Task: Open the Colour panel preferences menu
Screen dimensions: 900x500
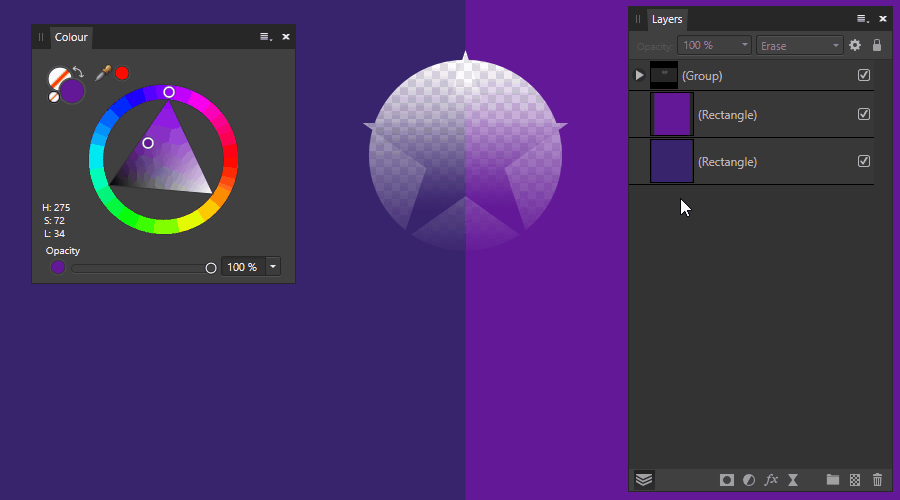Action: pyautogui.click(x=265, y=37)
